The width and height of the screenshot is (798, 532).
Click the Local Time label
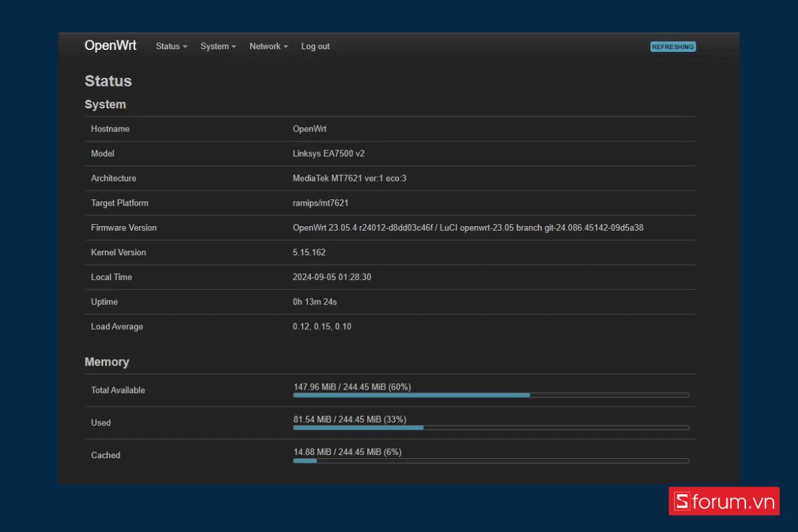click(112, 277)
